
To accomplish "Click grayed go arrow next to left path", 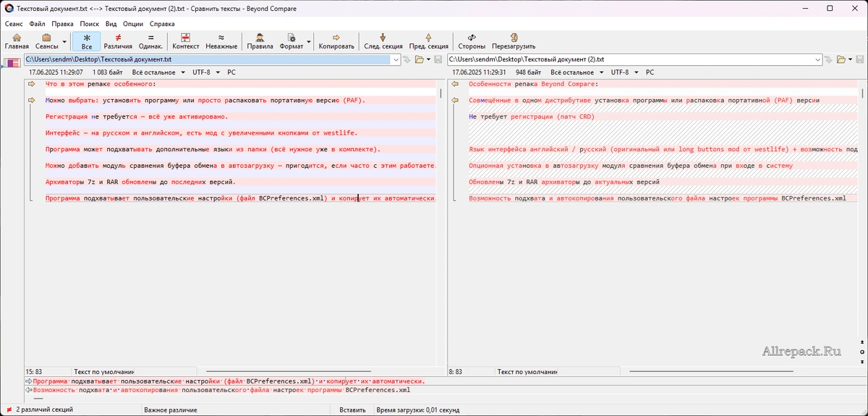I will (x=407, y=59).
